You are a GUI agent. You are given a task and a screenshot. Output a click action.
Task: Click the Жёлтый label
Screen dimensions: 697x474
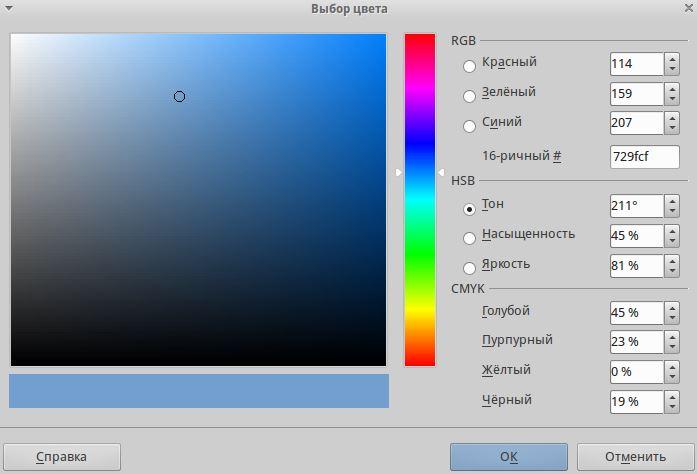(x=506, y=370)
